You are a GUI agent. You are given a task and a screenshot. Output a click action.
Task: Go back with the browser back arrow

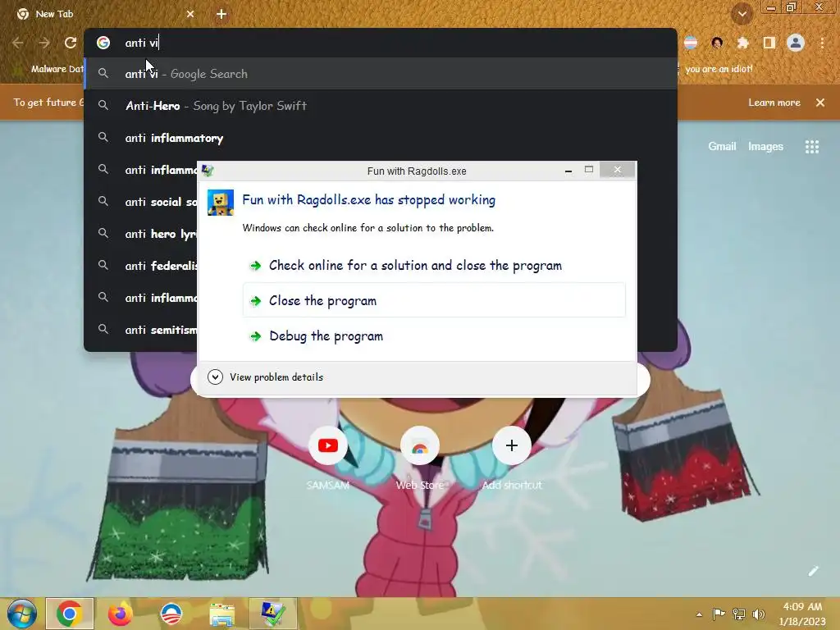[x=18, y=43]
